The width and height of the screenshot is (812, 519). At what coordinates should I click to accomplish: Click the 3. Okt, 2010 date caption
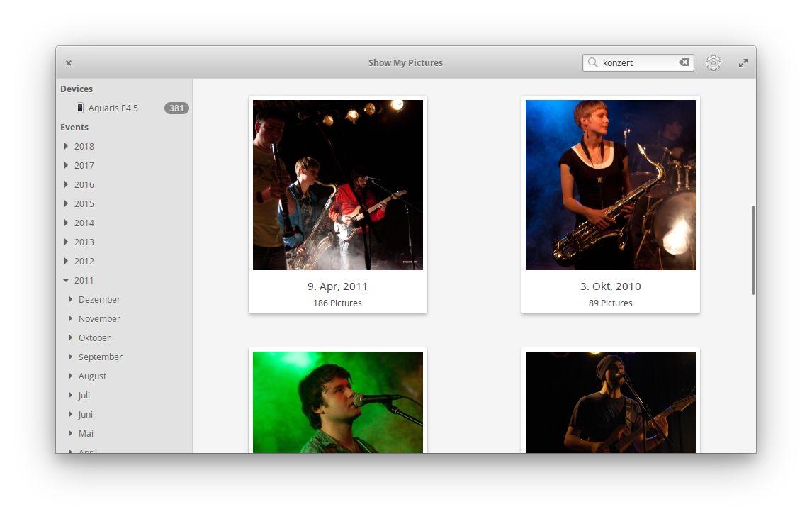click(x=611, y=286)
